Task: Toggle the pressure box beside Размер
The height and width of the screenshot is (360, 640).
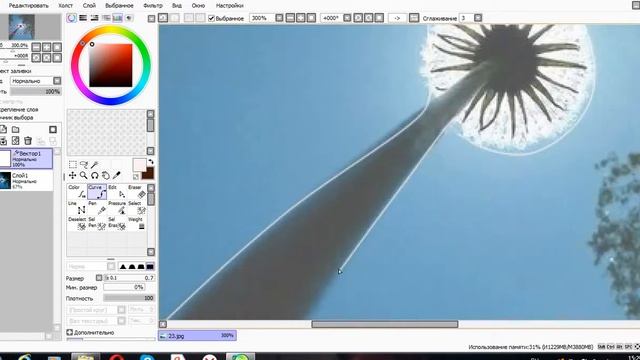Action: pos(99,278)
